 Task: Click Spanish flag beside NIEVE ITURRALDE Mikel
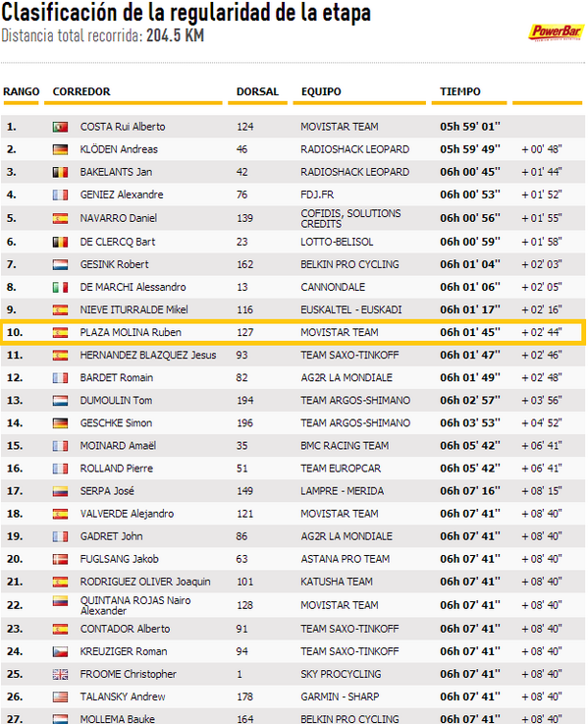(60, 309)
